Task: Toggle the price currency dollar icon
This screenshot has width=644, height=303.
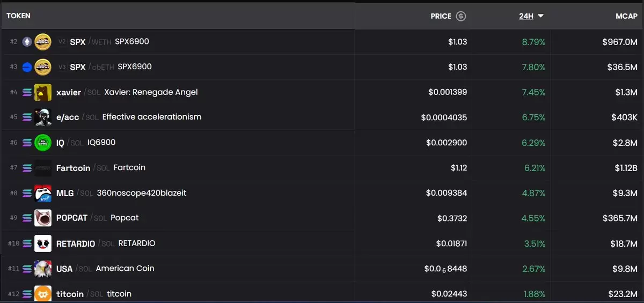Action: click(460, 16)
